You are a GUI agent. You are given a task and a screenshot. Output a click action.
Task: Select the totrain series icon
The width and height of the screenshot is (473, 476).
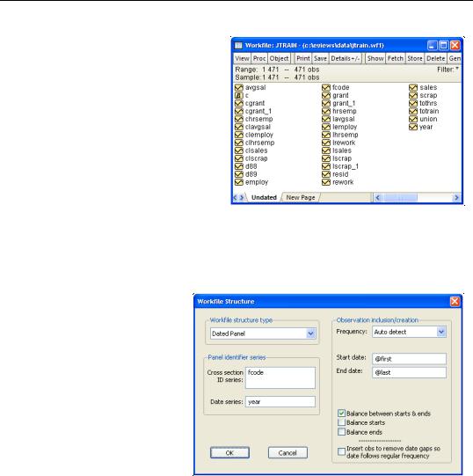coord(413,111)
